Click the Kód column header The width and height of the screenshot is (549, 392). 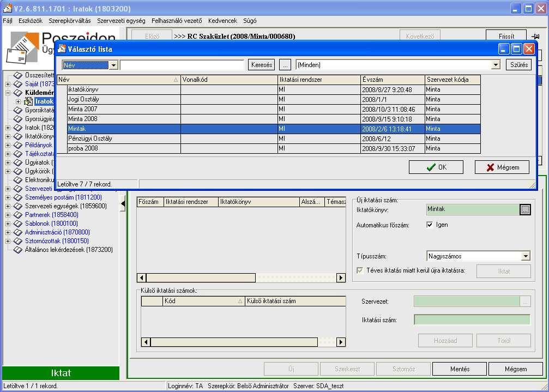(204, 301)
